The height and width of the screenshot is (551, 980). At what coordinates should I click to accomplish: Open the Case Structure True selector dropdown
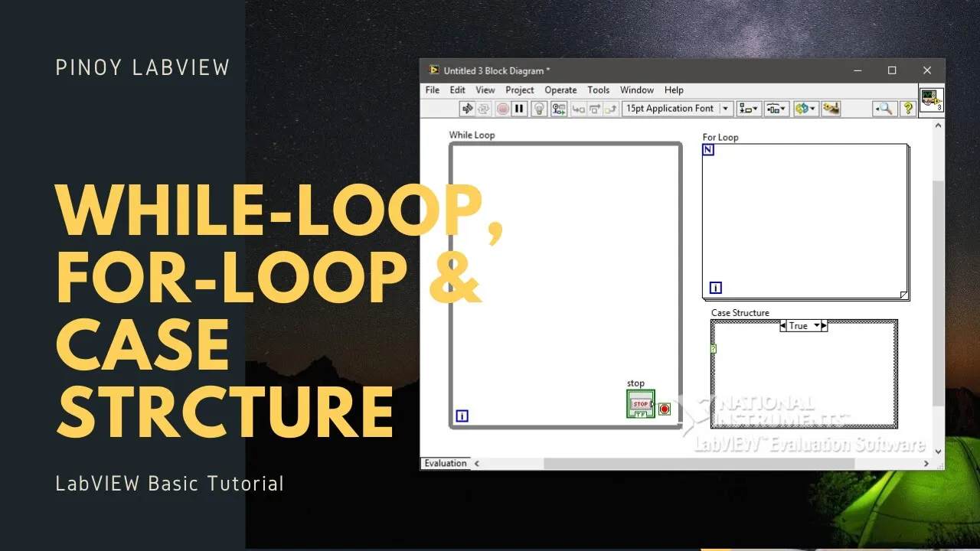coord(804,325)
